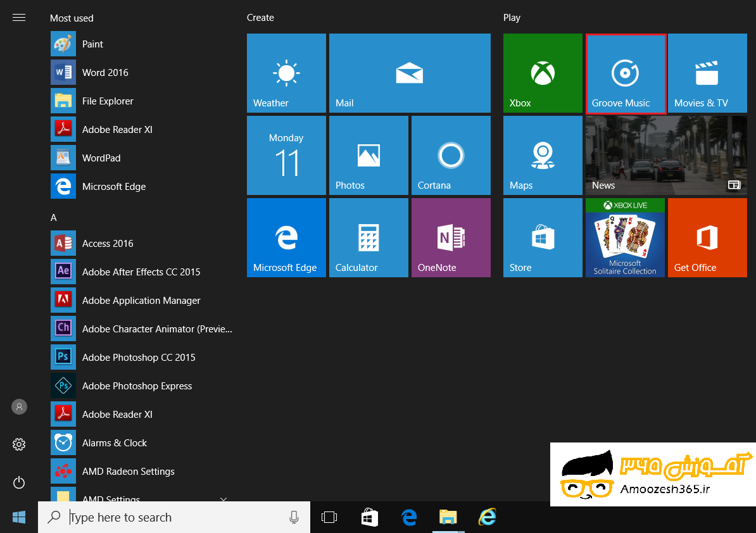Open Word 2016 from Most used

[104, 72]
